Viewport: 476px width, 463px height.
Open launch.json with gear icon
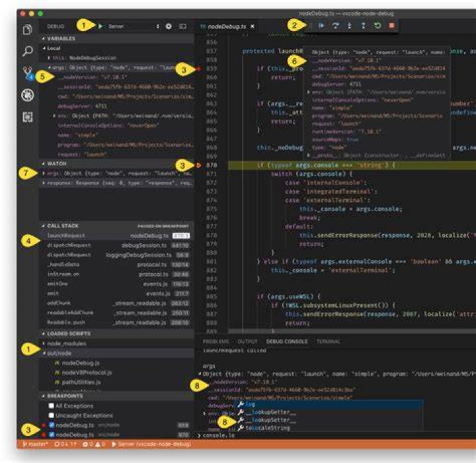(169, 26)
